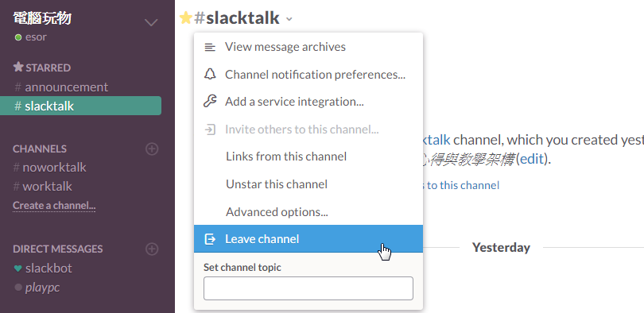Click the plus icon next to DIRECT MESSAGES
This screenshot has width=644, height=313.
pos(152,249)
